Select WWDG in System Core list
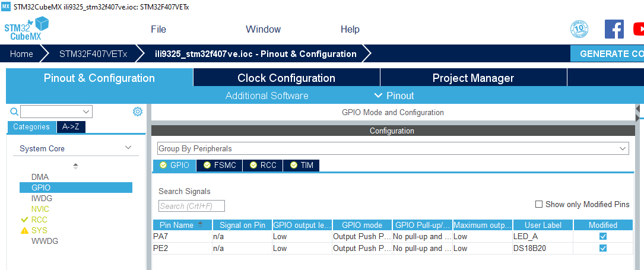 (45, 242)
